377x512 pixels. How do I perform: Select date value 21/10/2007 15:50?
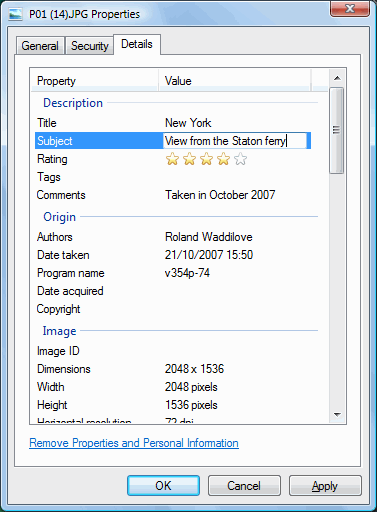click(x=209, y=255)
